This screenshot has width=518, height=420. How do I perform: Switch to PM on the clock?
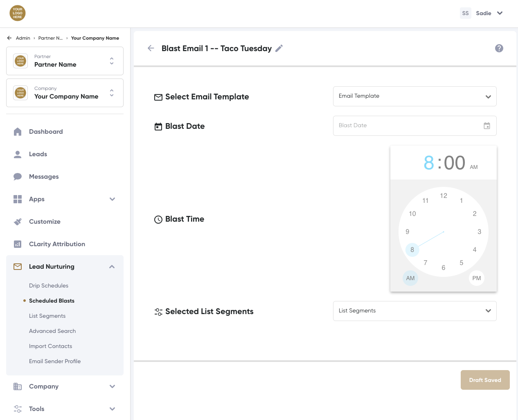pos(477,278)
